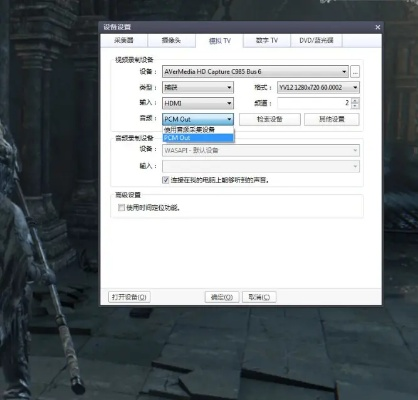Screen dimensions: 418x400
Task: Switch to the 采集器 tab
Action: click(124, 41)
